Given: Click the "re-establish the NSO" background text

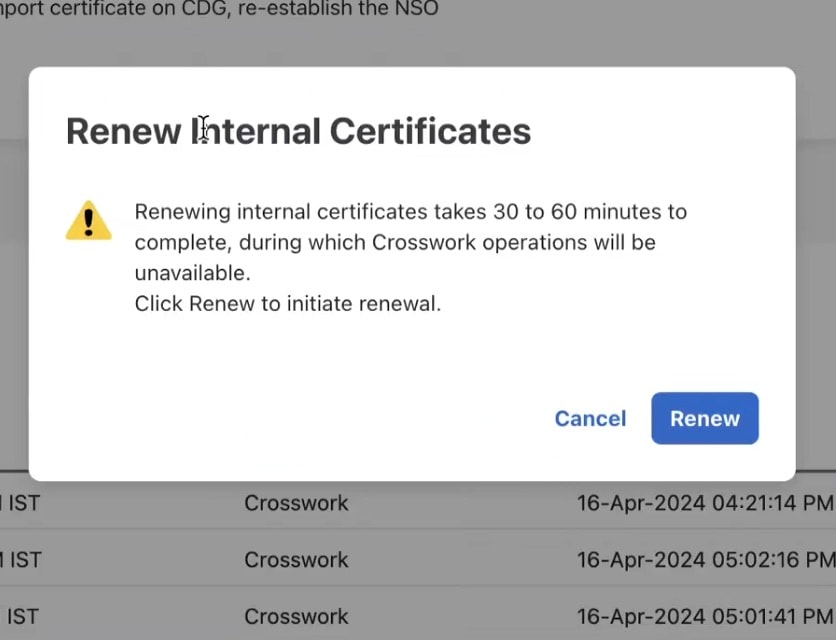Looking at the screenshot, I should (338, 8).
